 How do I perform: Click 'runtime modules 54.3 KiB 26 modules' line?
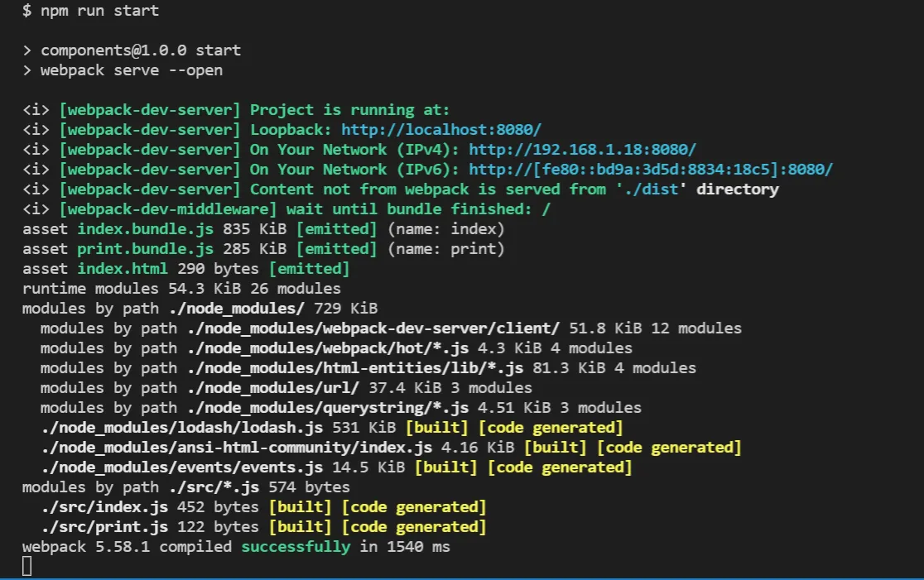[181, 289]
